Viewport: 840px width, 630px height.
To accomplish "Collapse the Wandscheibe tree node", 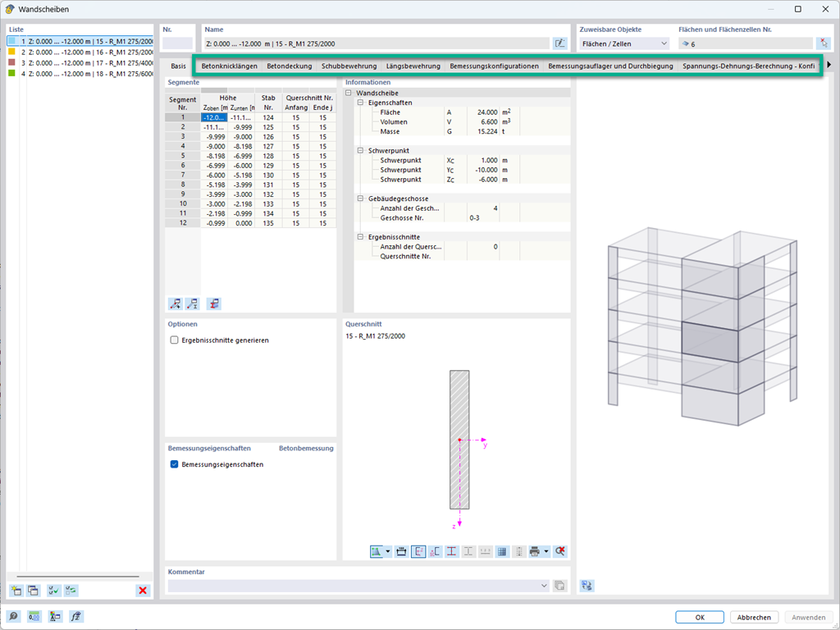I will [x=348, y=93].
